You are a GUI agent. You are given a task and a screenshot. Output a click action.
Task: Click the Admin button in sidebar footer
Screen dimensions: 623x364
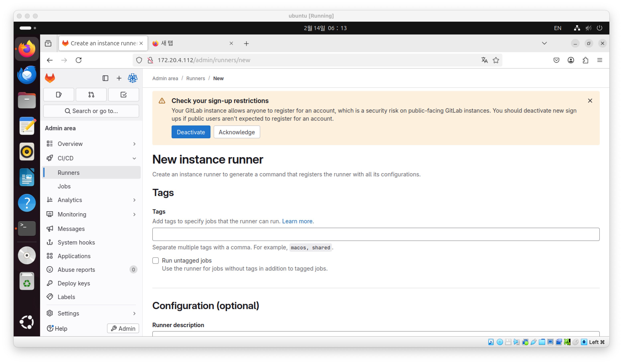point(123,329)
